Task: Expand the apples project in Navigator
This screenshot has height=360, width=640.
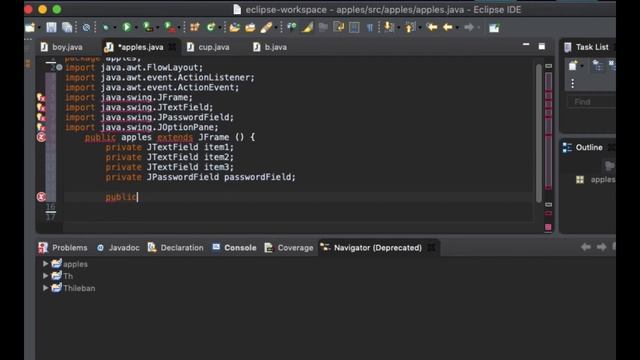Action: pos(45,264)
